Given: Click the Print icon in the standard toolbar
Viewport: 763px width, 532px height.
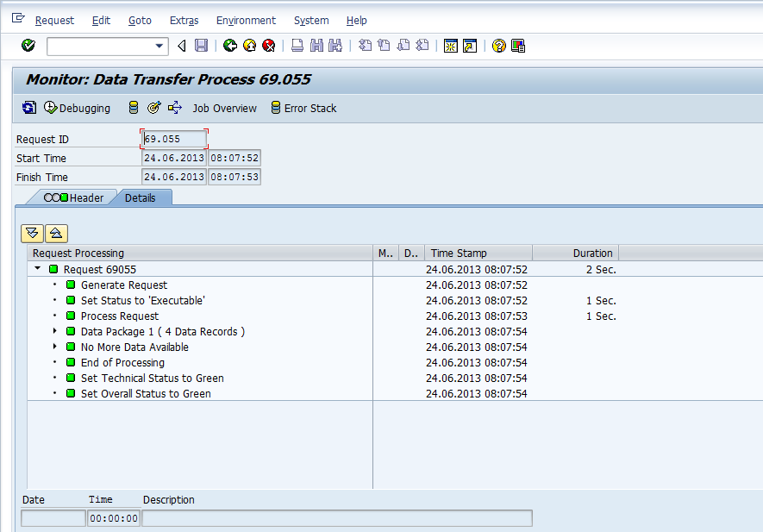Looking at the screenshot, I should pos(297,46).
